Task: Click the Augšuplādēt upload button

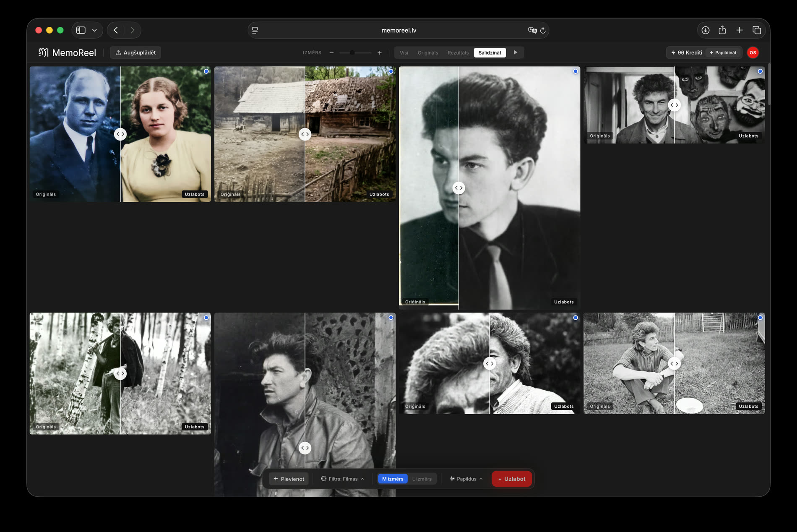Action: pos(135,52)
